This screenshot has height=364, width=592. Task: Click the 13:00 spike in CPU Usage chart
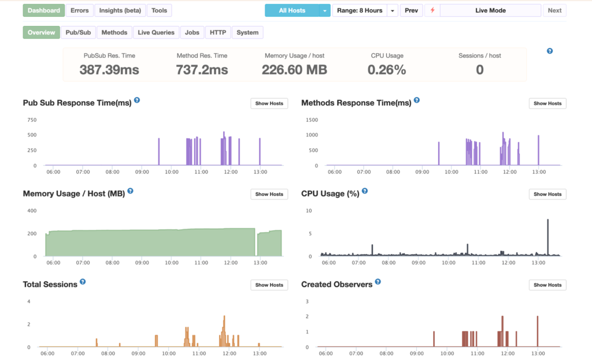pyautogui.click(x=547, y=237)
